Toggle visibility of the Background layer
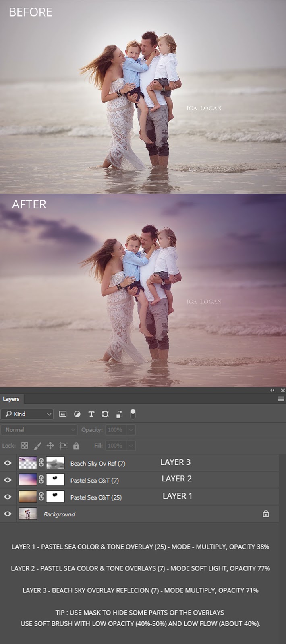The width and height of the screenshot is (286, 644). (8, 514)
